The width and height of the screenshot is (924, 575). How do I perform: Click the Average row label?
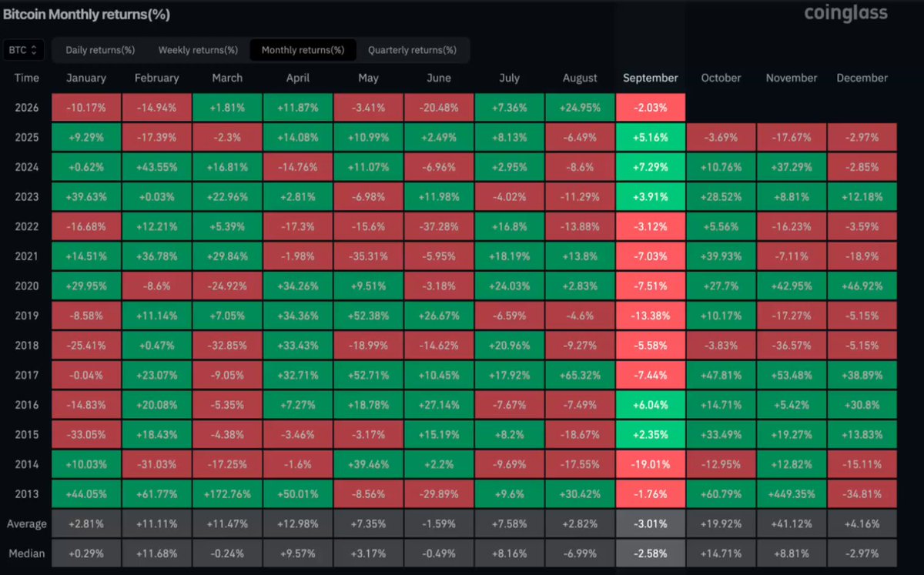coord(26,524)
